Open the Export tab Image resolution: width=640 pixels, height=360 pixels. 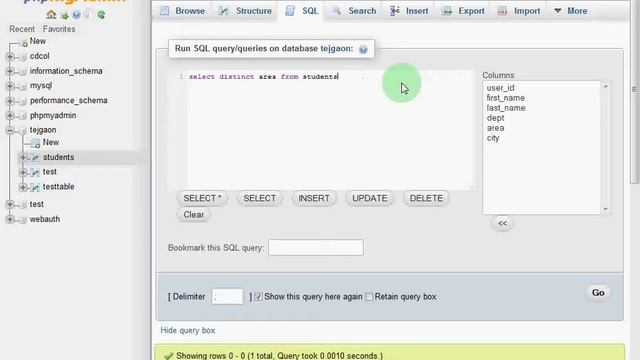pos(463,11)
